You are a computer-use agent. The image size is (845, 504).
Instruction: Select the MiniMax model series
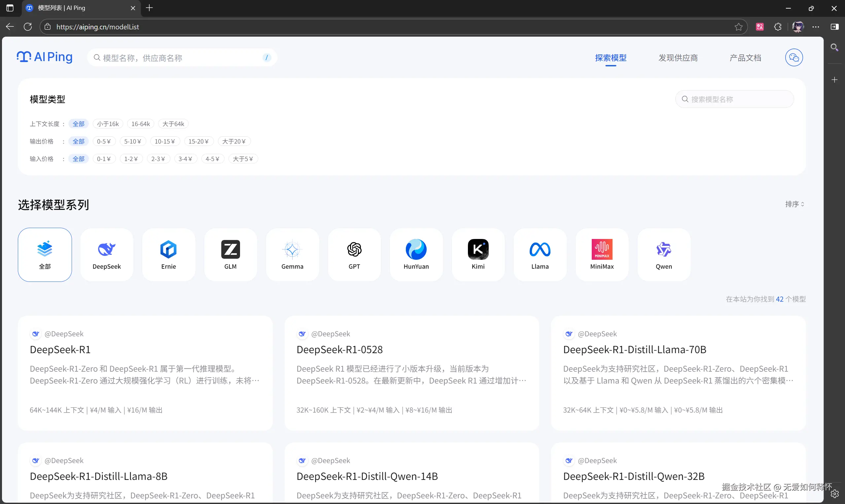pos(601,254)
